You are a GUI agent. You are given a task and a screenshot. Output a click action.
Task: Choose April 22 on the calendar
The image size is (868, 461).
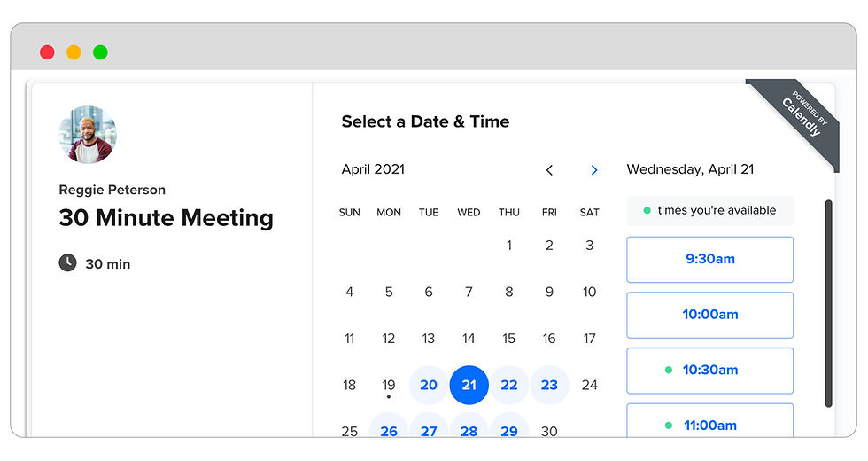(508, 385)
